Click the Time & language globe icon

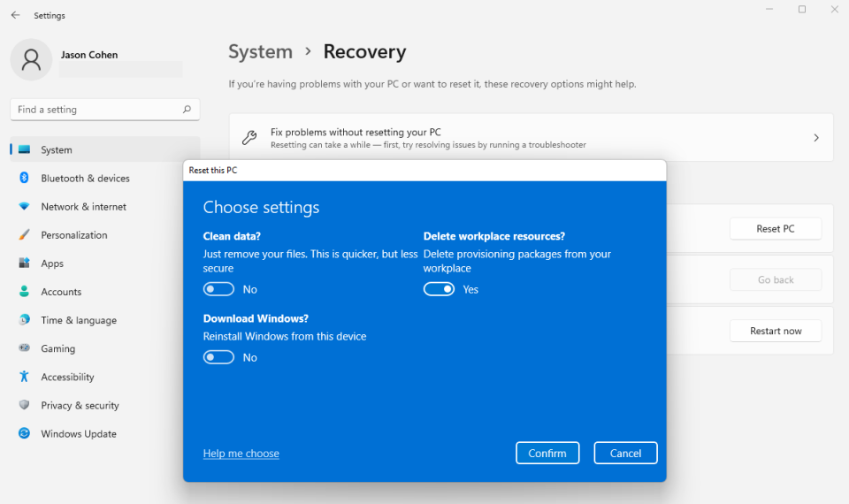coord(25,319)
